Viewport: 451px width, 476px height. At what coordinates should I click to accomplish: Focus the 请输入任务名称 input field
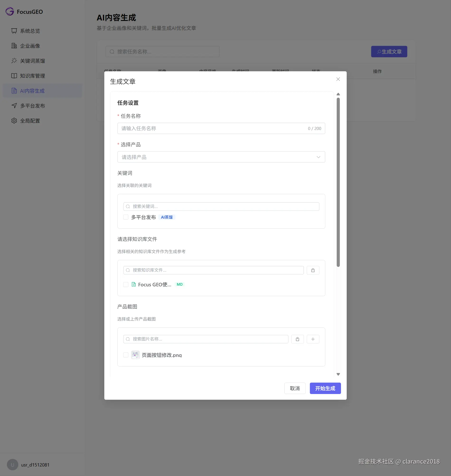221,128
